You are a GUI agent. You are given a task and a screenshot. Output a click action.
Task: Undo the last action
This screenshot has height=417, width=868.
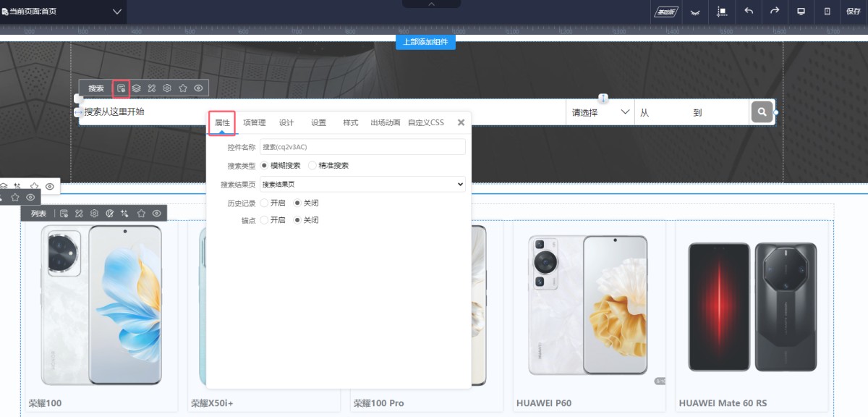tap(749, 12)
